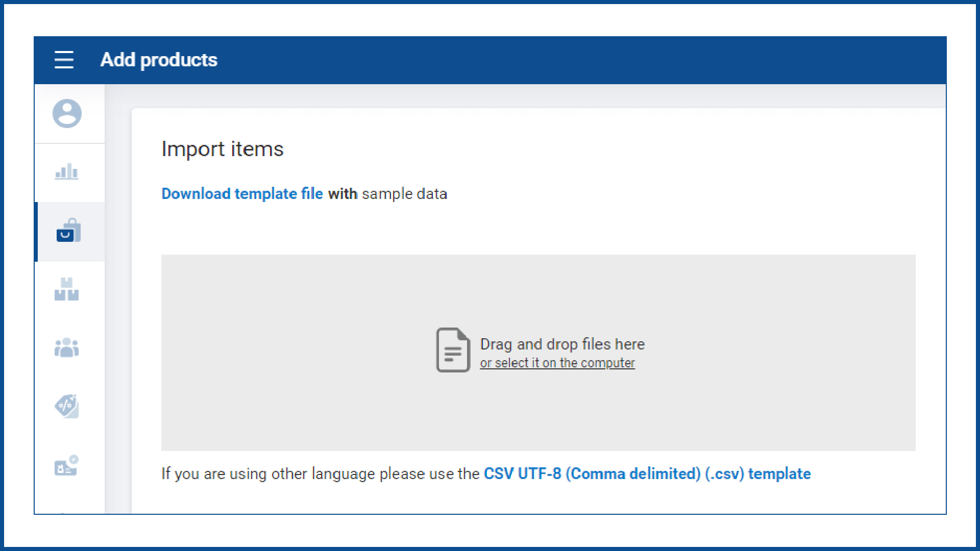Click the percent discount tag icon
Viewport: 980px width, 551px height.
click(x=67, y=406)
